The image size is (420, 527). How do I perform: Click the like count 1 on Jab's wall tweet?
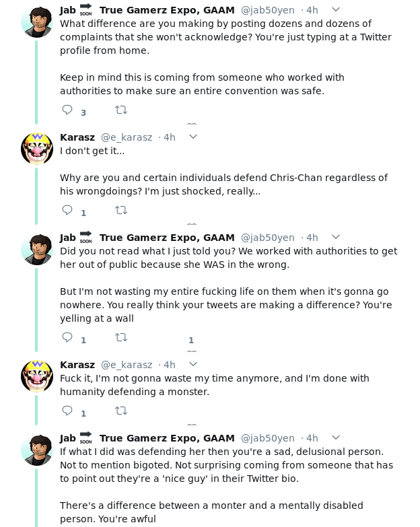191,340
